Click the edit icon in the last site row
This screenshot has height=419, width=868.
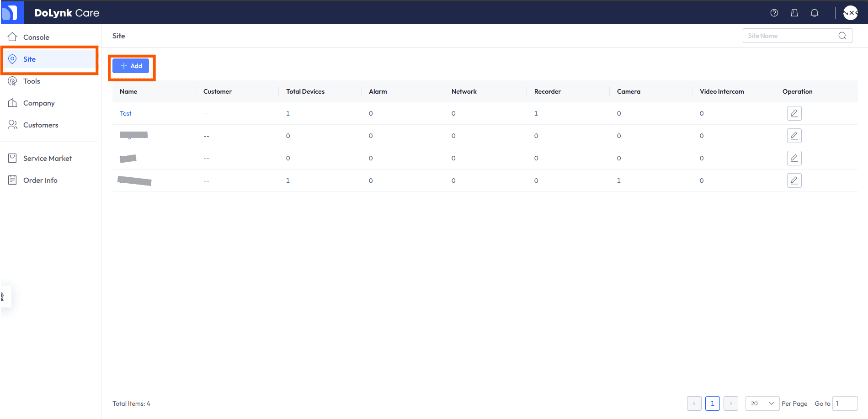coord(794,180)
